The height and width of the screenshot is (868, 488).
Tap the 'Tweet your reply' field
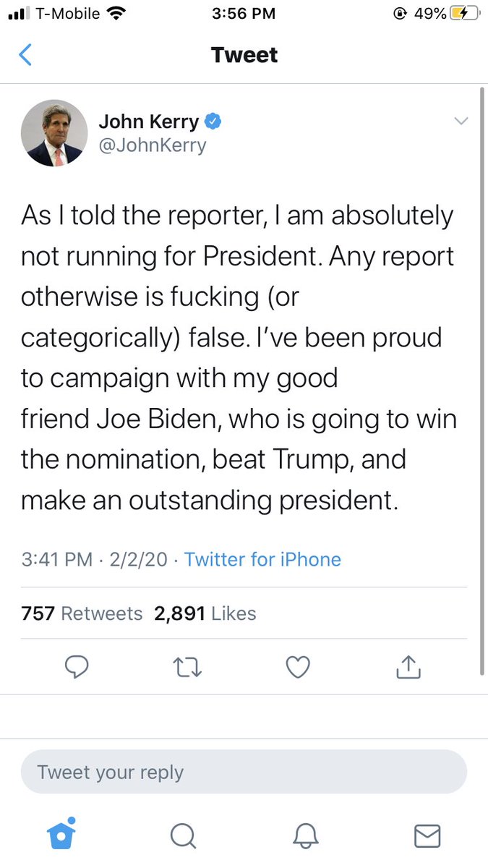[244, 773]
